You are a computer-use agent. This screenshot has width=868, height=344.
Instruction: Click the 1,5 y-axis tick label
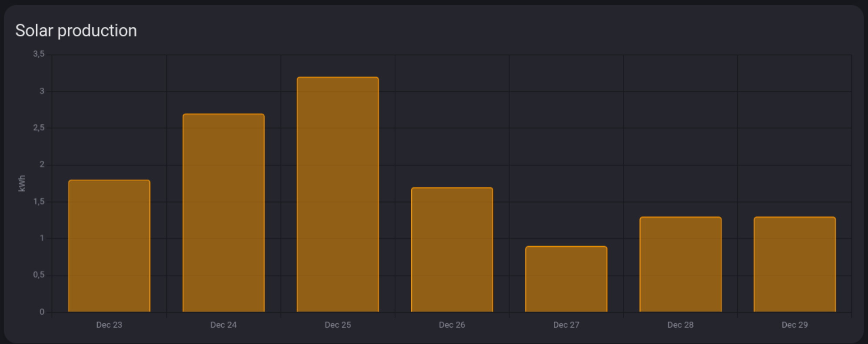point(39,202)
